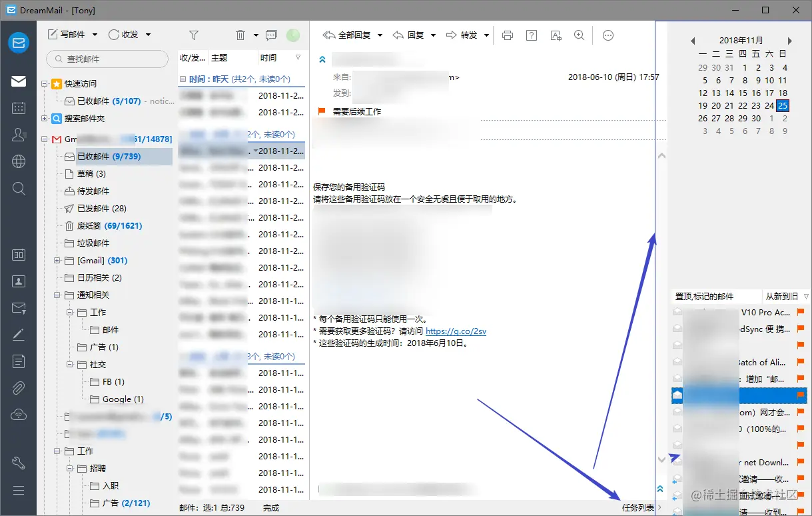Viewport: 812px width, 516px height.
Task: Open the mail filter envelope icon in the sidebar
Action: pos(19,308)
